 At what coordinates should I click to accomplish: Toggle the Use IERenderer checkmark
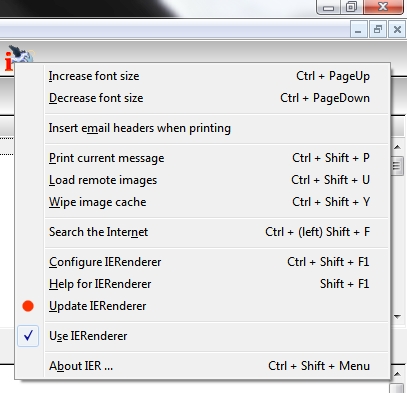click(x=28, y=336)
